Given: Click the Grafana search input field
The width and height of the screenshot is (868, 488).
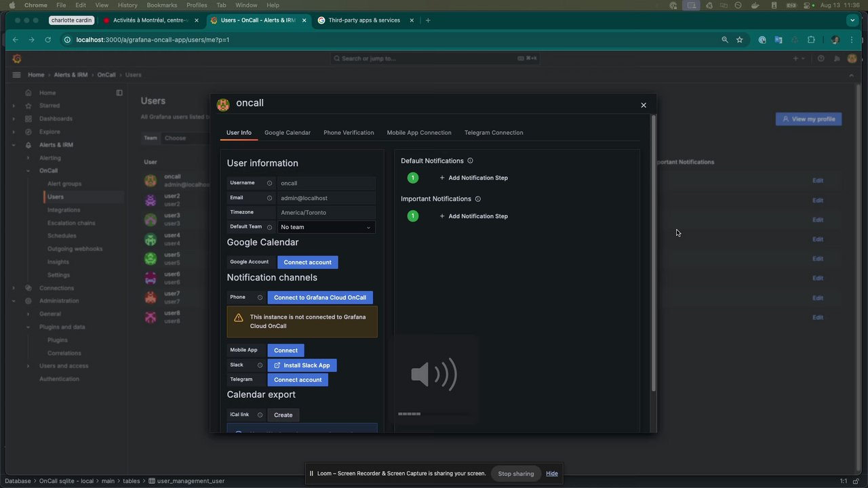Looking at the screenshot, I should pos(435,58).
